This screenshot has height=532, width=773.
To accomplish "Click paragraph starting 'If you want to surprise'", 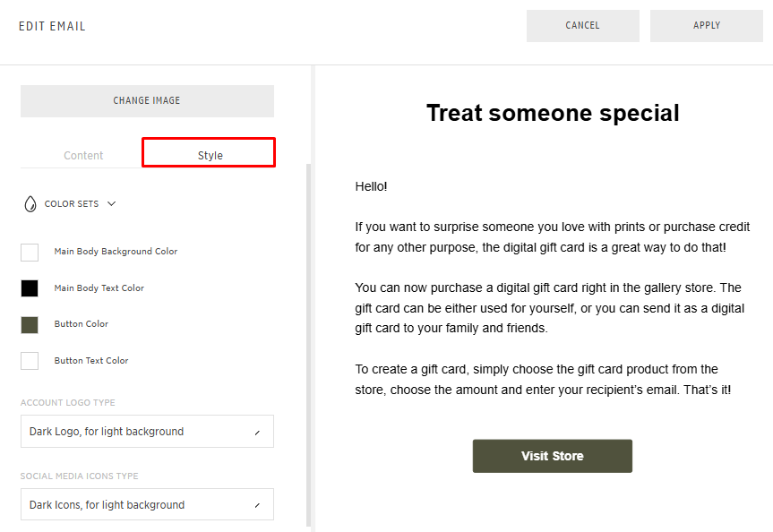I will tap(552, 237).
